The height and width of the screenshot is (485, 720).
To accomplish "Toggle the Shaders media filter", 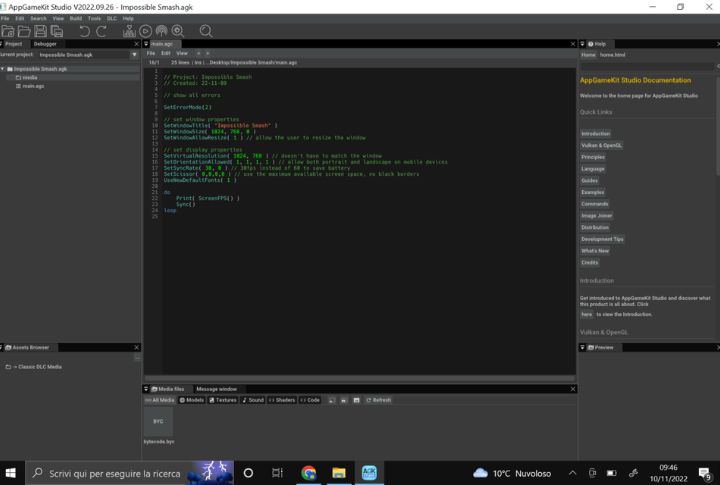I will (283, 400).
